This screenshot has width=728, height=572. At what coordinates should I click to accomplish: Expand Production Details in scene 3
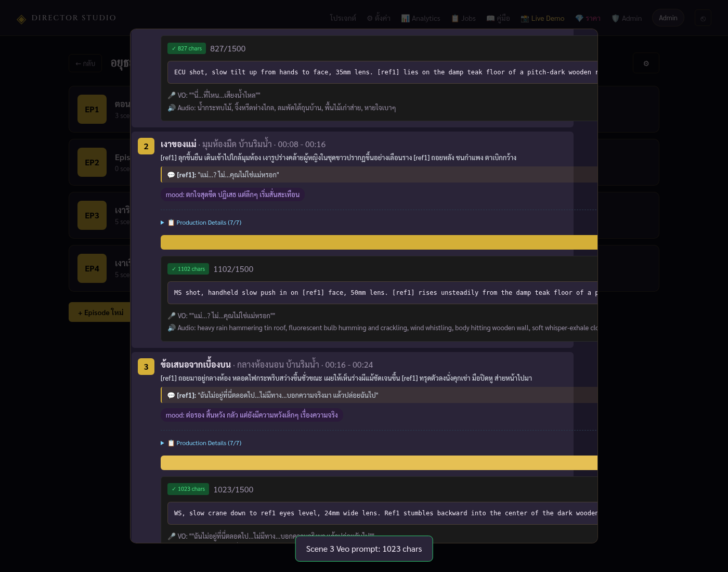(201, 443)
